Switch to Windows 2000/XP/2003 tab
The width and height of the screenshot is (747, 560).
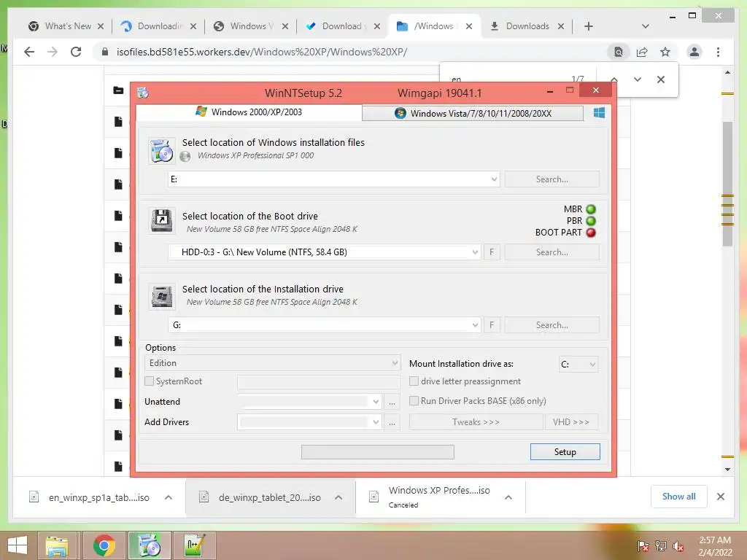[x=249, y=112]
